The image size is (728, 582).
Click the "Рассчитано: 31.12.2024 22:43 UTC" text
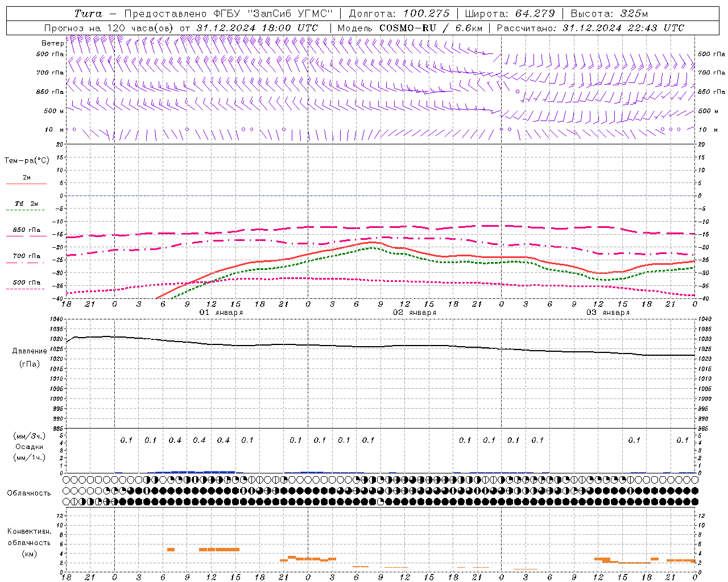tap(590, 28)
